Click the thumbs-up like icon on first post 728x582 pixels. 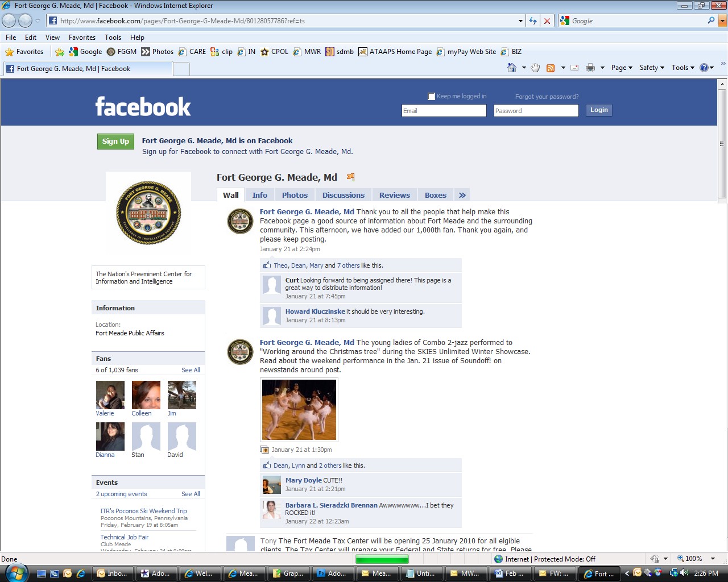[267, 265]
